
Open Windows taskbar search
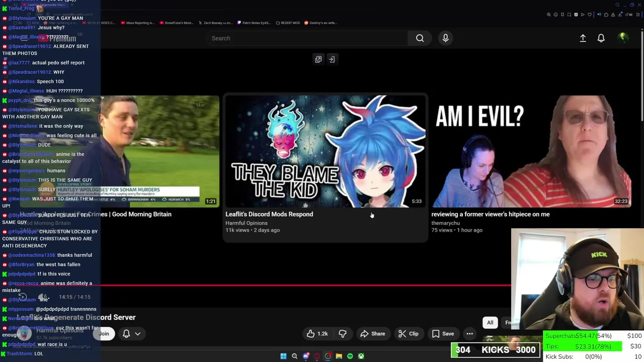(294, 356)
